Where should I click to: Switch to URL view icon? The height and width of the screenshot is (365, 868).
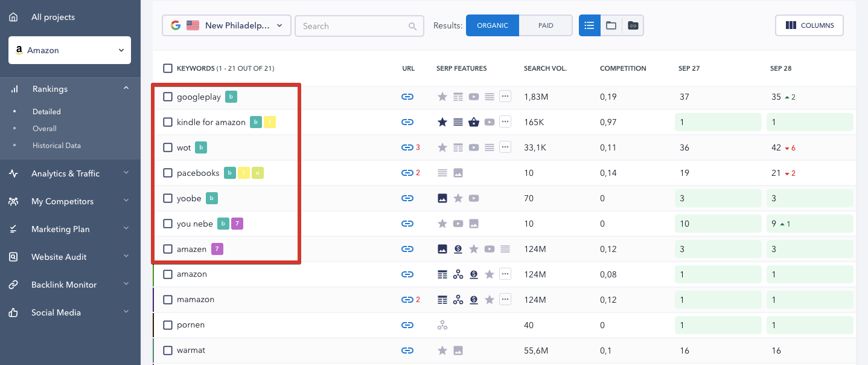[633, 25]
